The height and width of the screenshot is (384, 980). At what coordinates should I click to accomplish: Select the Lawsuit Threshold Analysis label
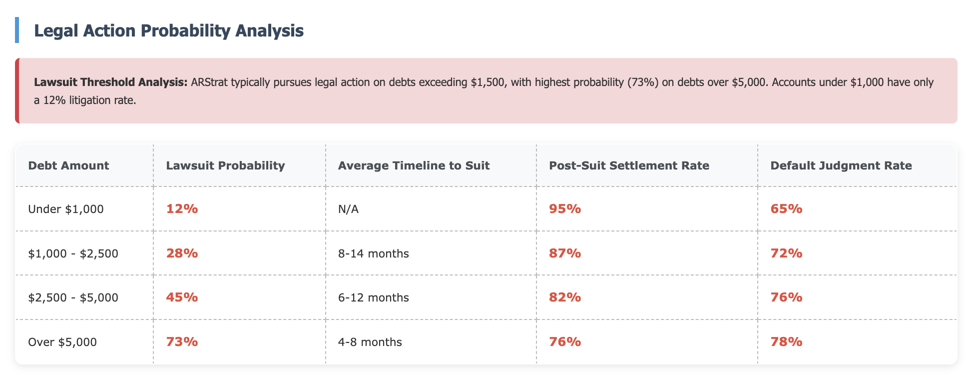click(110, 82)
